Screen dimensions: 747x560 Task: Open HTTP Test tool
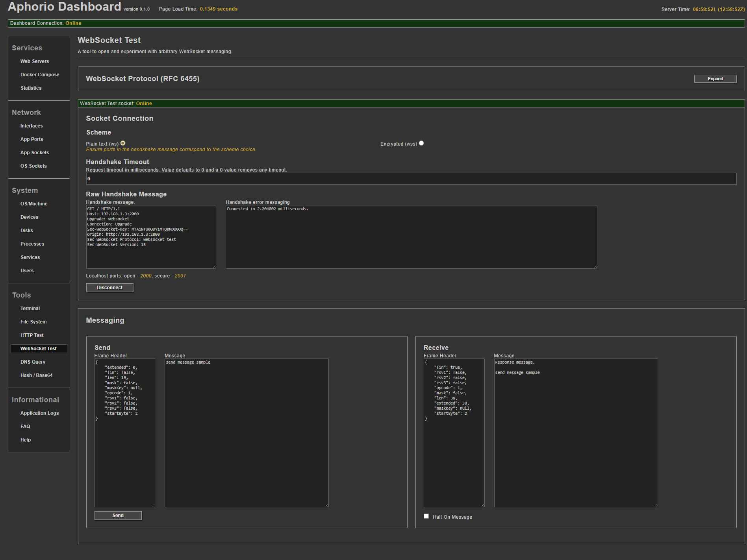click(x=32, y=335)
